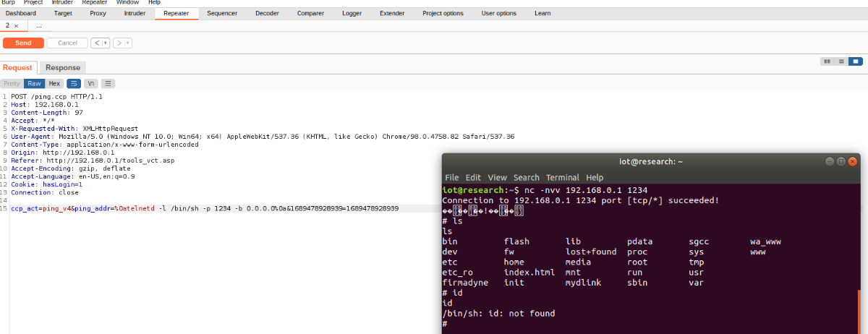Open the Learn tab
Screen dimensions: 868x334
point(542,13)
